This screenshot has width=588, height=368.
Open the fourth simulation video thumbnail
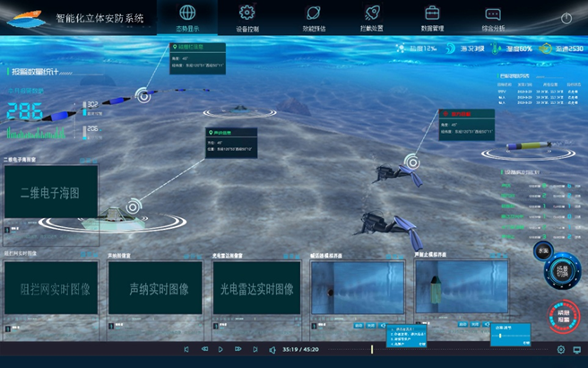pos(358,287)
